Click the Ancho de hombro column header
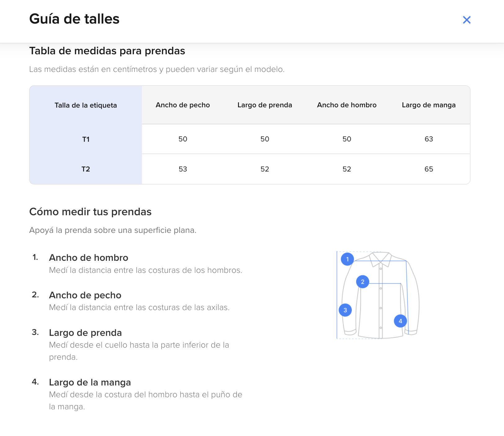This screenshot has height=436, width=504. pyautogui.click(x=347, y=105)
